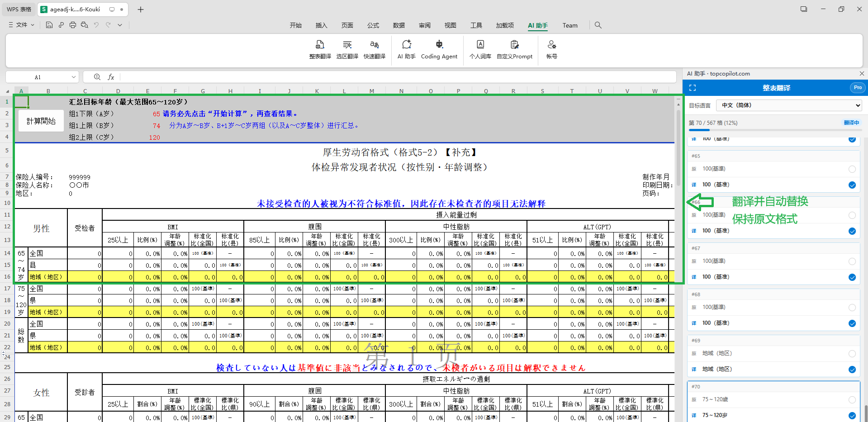The image size is (868, 422).
Task: Click the fx insert function icon
Action: click(x=111, y=77)
